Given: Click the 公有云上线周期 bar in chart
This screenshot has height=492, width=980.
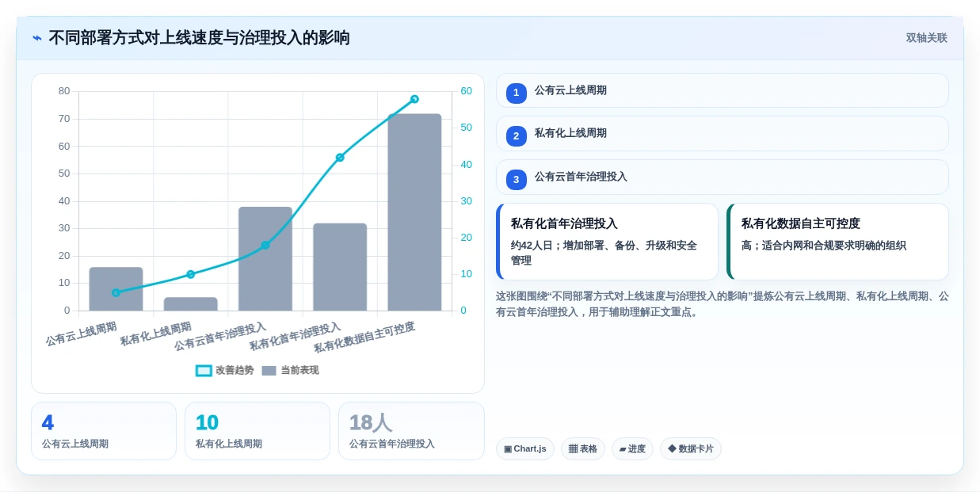Looking at the screenshot, I should coord(116,288).
